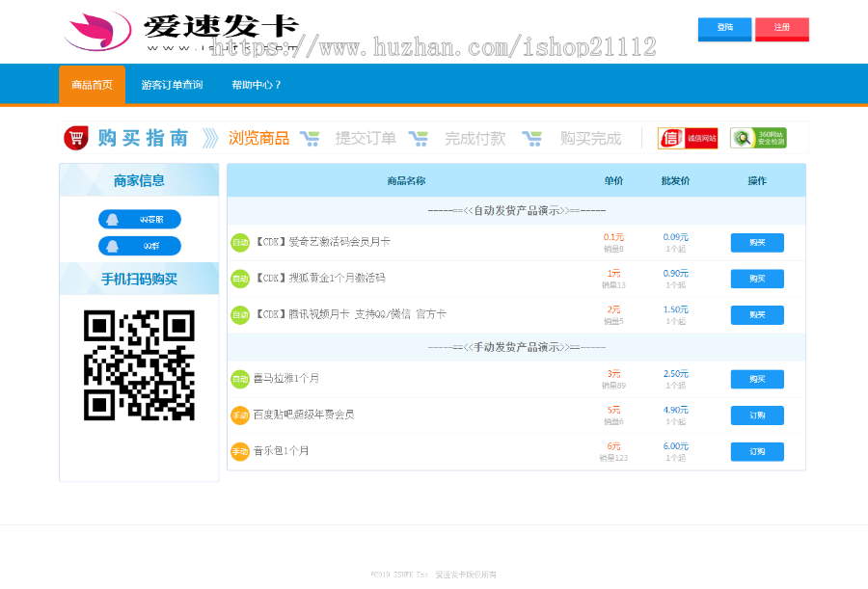Screen dimensions: 868x589
Task: Click the 手机扫码购买 sidebar heading
Action: (x=139, y=279)
